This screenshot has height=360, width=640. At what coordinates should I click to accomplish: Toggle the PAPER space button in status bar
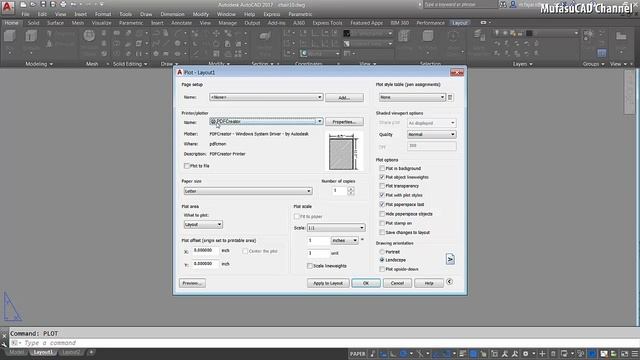tap(358, 354)
